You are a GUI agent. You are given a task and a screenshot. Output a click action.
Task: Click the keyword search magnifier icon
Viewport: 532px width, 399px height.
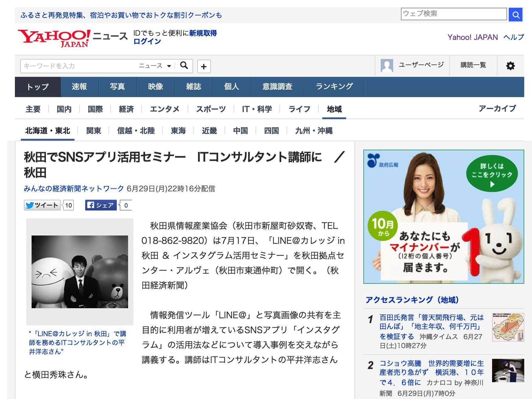pyautogui.click(x=184, y=66)
